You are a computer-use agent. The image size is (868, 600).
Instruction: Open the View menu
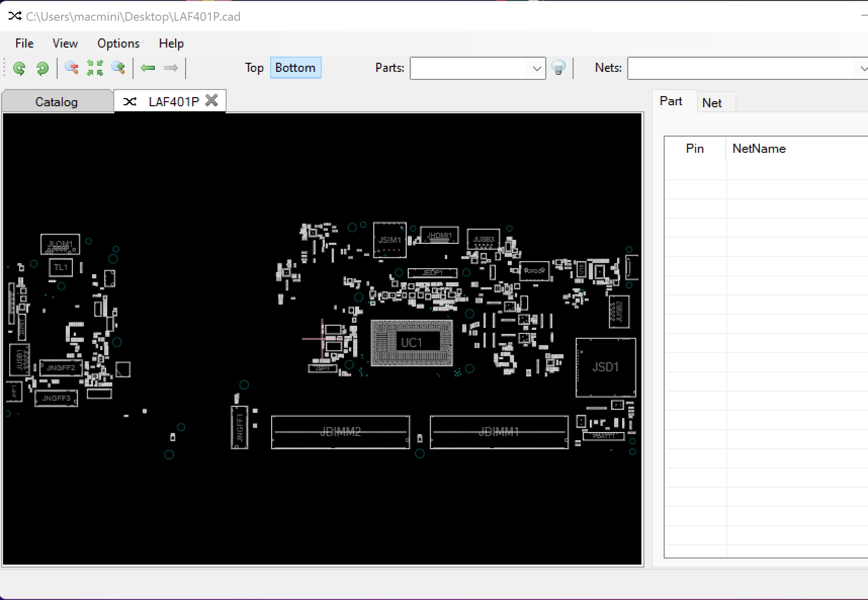(x=65, y=43)
